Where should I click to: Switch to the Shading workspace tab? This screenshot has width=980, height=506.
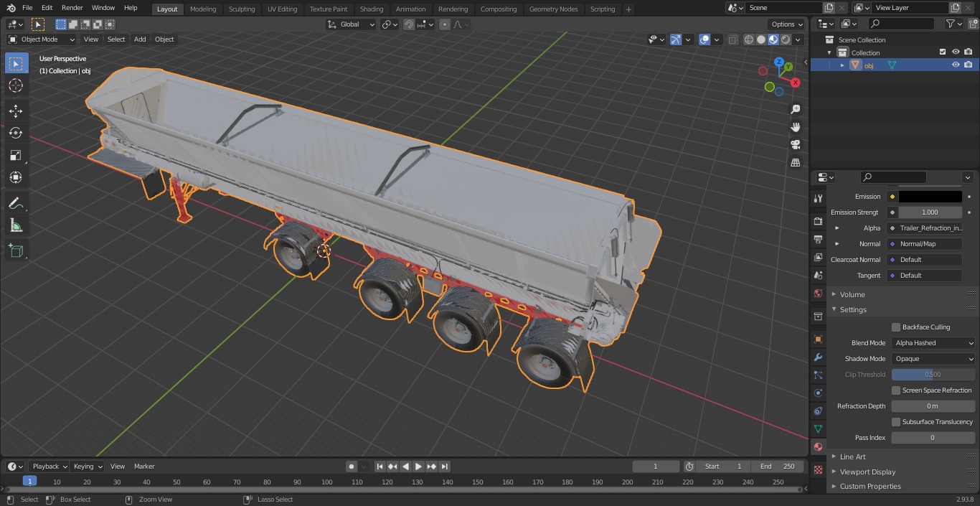(372, 9)
